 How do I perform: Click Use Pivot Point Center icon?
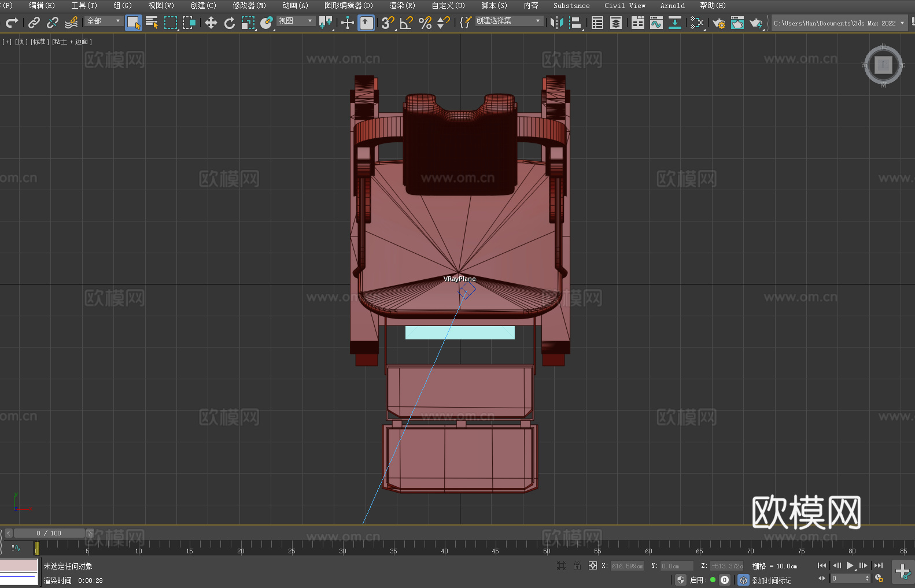pos(326,23)
